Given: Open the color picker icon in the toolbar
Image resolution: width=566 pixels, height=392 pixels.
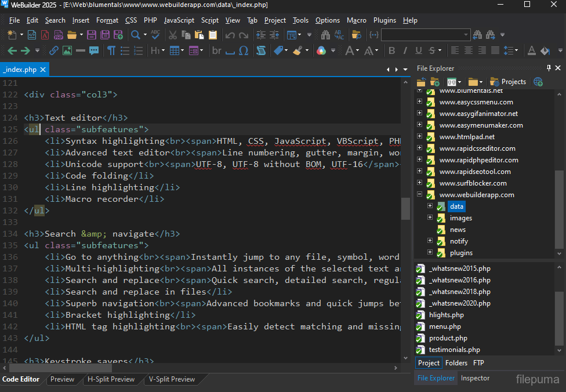Looking at the screenshot, I should pos(321,50).
